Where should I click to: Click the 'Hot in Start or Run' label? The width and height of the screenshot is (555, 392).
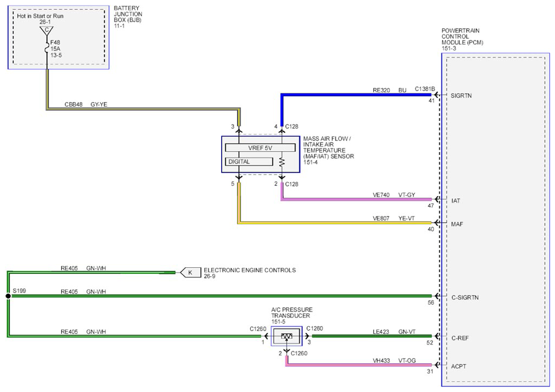(41, 16)
